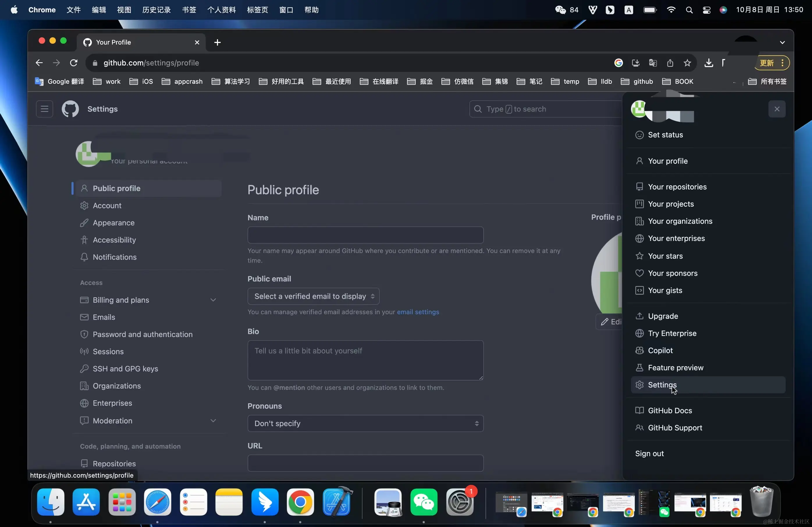The image size is (812, 527).
Task: Expand the Billing and plans section
Action: [213, 300]
